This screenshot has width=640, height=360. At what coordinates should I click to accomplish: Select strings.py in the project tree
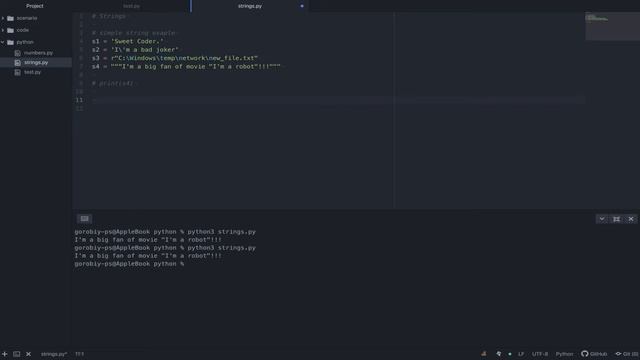coord(36,62)
